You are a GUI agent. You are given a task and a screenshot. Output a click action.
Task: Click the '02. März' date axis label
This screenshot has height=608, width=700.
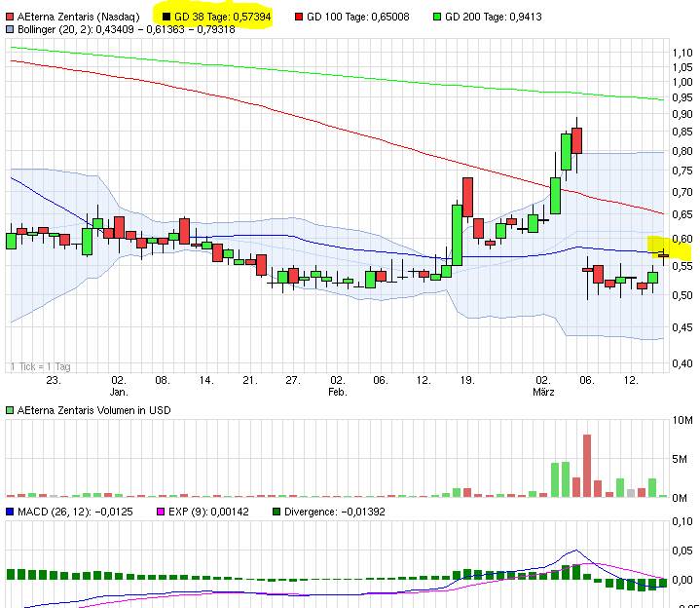(x=543, y=386)
